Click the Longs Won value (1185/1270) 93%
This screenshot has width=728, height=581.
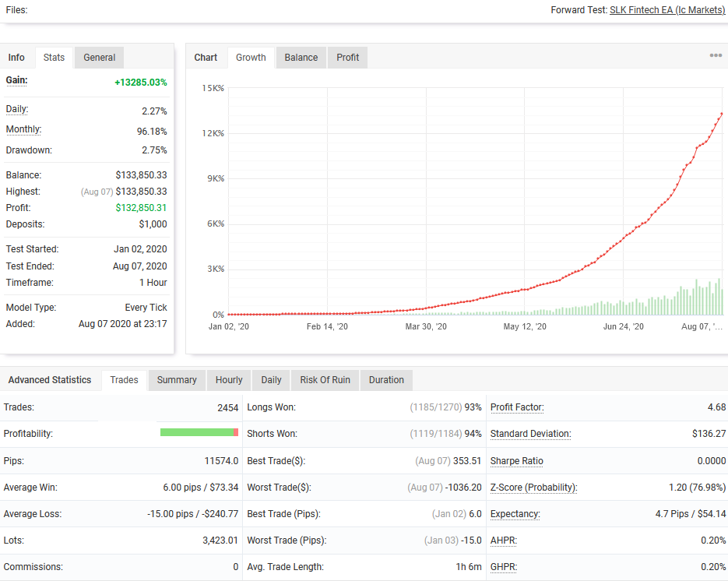[445, 407]
